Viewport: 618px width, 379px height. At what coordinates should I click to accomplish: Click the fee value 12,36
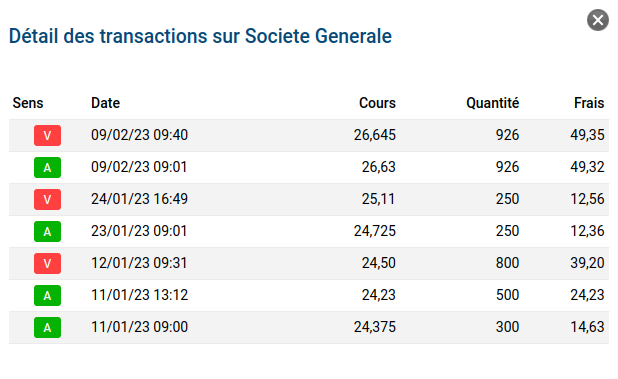click(x=587, y=231)
